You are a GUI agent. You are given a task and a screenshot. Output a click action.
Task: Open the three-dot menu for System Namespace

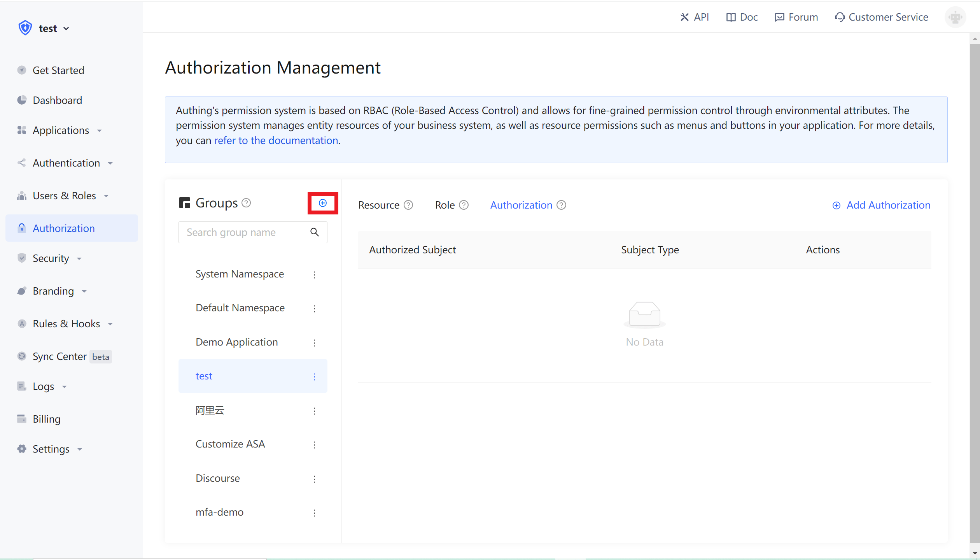pyautogui.click(x=314, y=275)
